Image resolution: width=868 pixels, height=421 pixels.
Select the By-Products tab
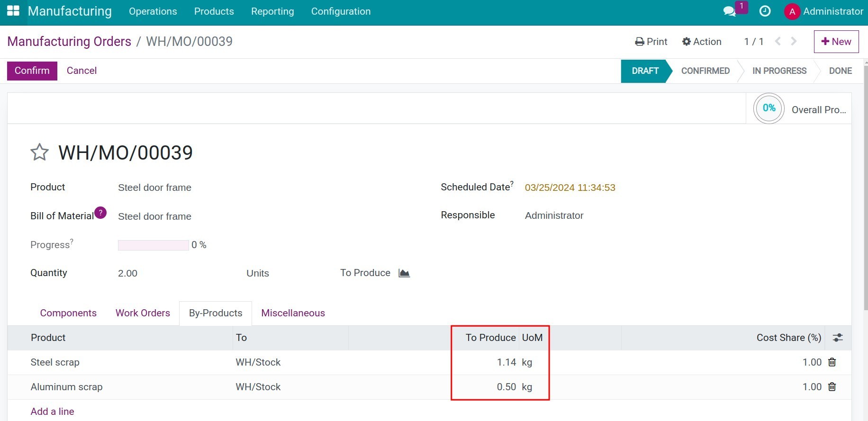pyautogui.click(x=216, y=313)
